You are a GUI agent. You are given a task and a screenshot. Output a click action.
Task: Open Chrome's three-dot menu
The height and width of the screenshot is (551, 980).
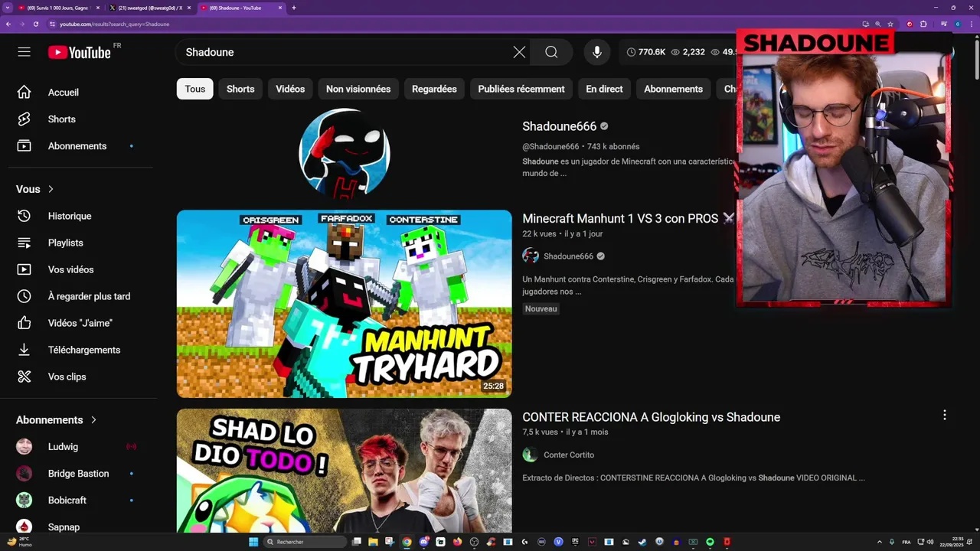coord(971,24)
